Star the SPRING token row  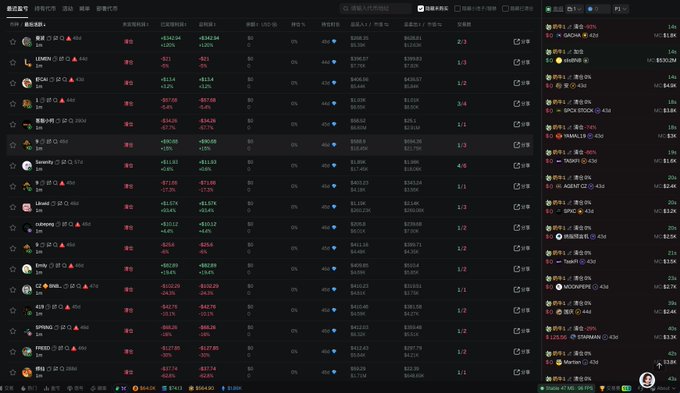[13, 331]
